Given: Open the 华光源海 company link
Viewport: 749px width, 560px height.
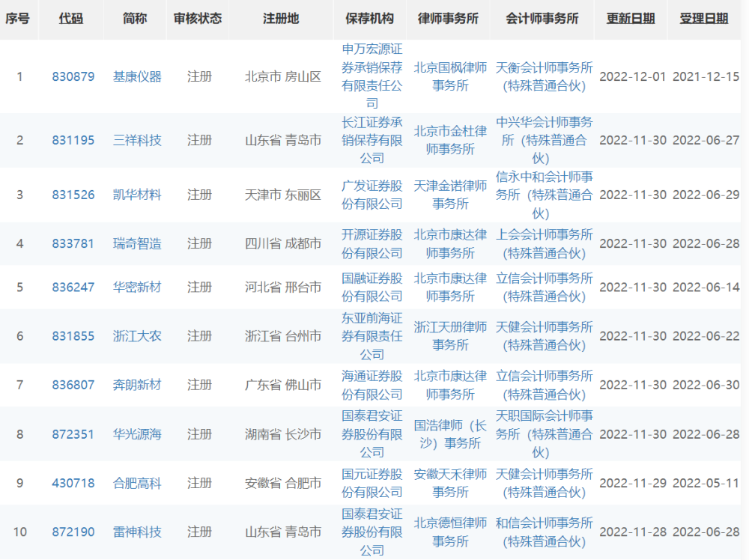Looking at the screenshot, I should 137,434.
